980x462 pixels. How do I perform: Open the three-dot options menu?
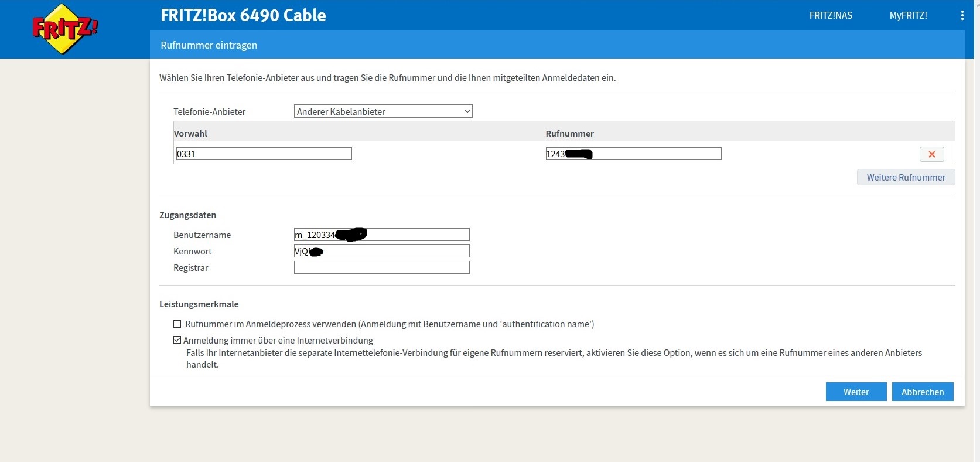pos(962,16)
